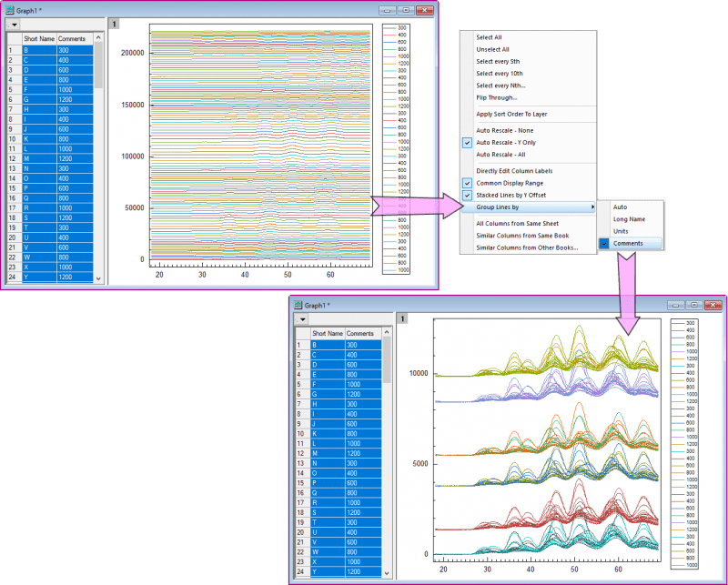Select layer 1 icon in top Graph1 window

114,24
